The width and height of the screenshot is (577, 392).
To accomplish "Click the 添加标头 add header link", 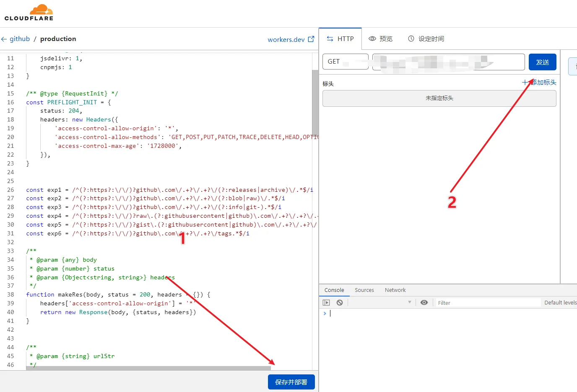I will 539,83.
